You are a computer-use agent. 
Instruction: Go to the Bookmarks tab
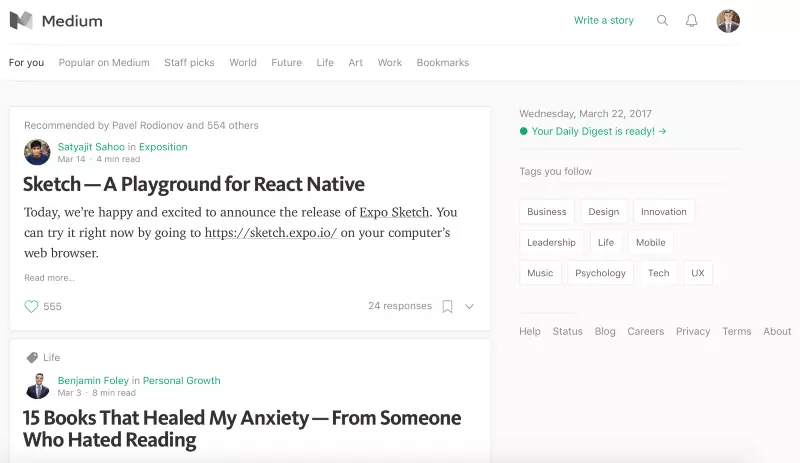tap(443, 62)
